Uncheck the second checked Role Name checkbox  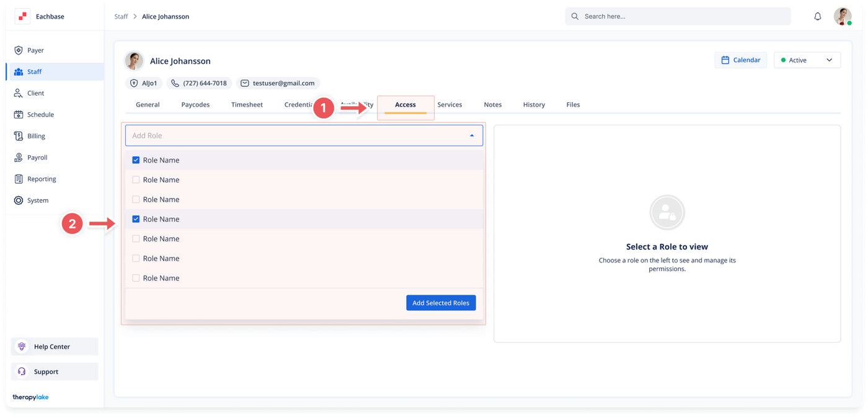click(136, 219)
